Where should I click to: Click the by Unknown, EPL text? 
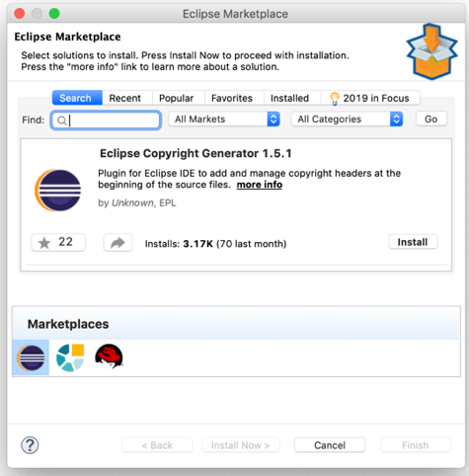tap(137, 202)
